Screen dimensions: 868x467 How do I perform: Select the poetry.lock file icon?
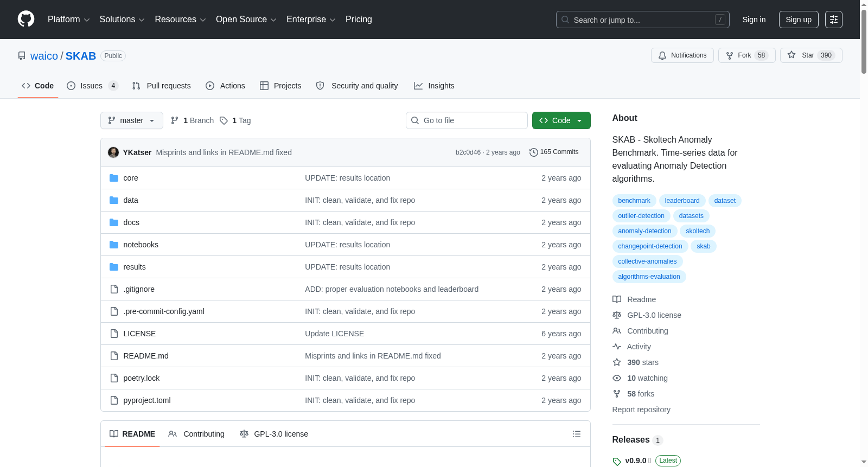pos(114,378)
